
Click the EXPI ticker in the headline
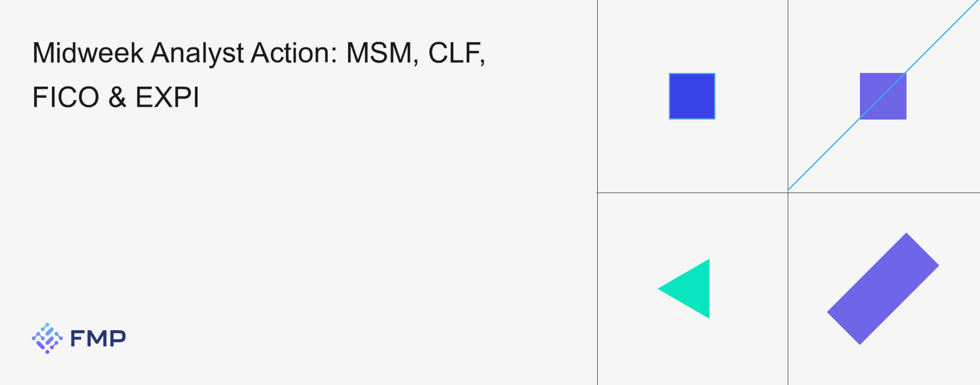coord(167,97)
